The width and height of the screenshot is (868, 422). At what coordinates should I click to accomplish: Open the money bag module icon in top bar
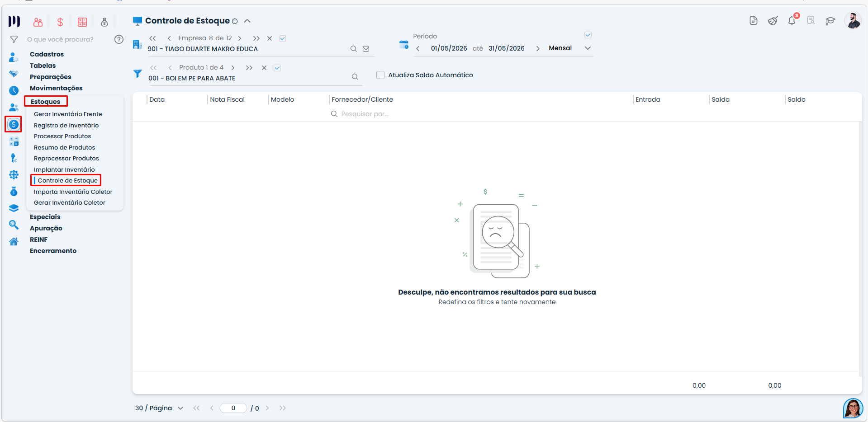click(x=104, y=22)
